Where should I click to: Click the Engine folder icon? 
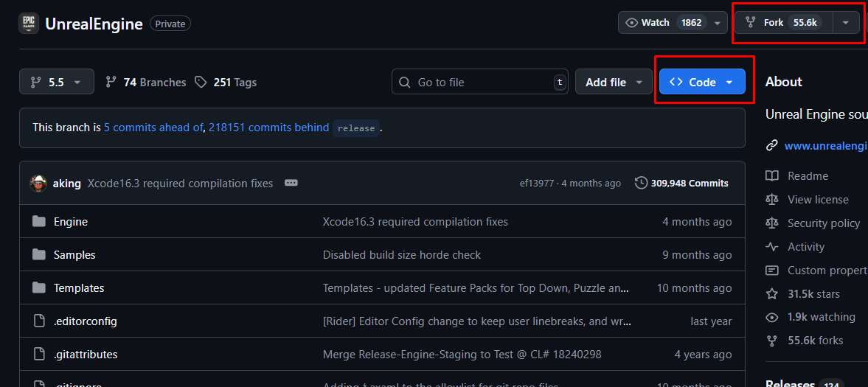click(x=39, y=221)
